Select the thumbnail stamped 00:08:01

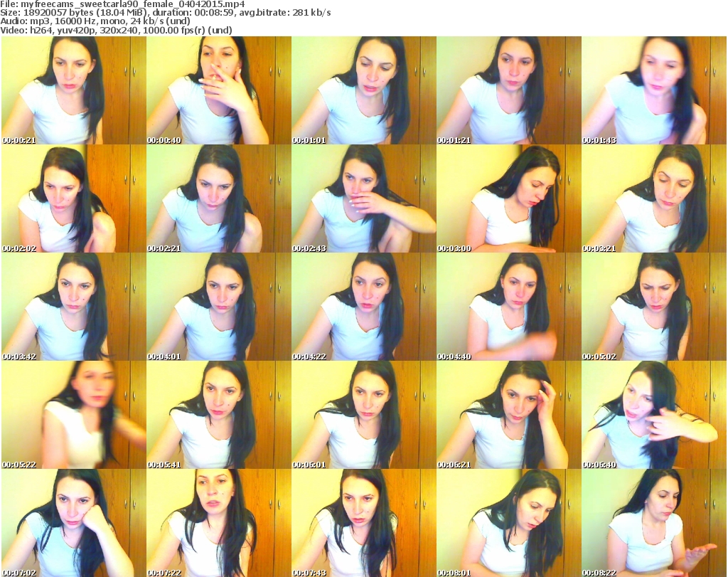coord(509,523)
